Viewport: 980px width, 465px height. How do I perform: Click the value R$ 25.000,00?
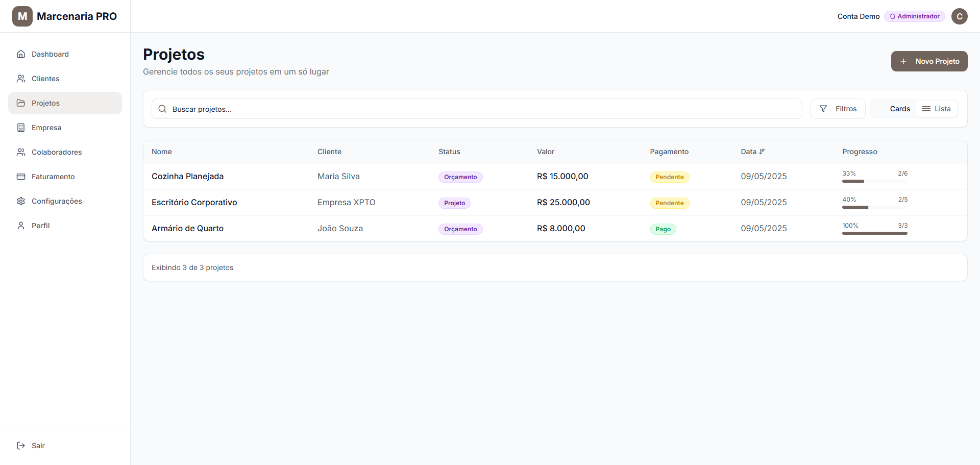563,202
